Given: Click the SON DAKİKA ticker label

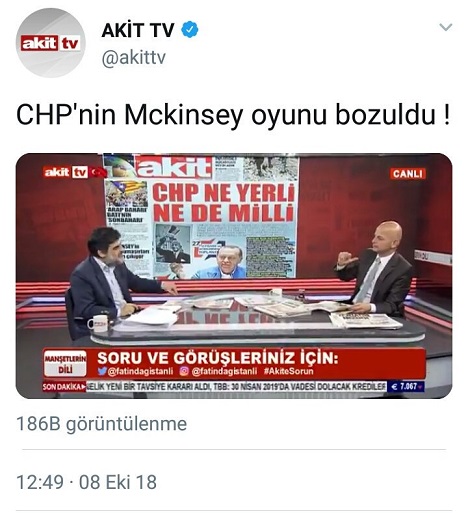Looking at the screenshot, I should pos(64,387).
